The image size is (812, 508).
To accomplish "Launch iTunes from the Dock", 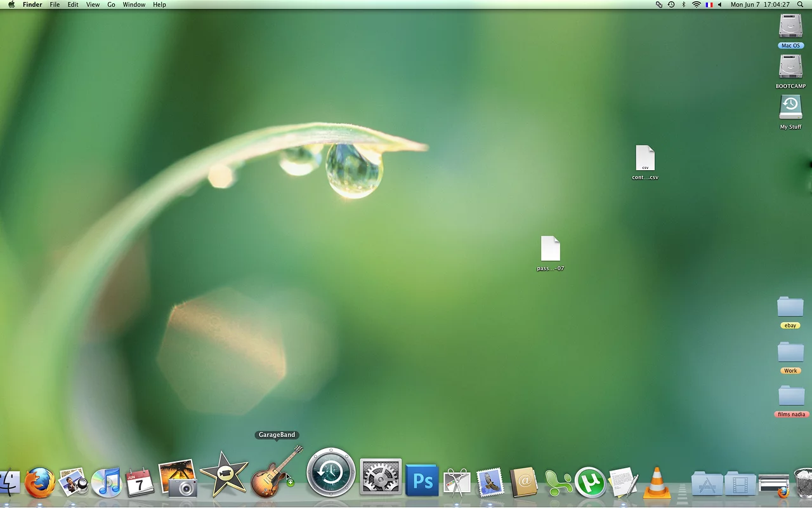I will click(x=107, y=483).
